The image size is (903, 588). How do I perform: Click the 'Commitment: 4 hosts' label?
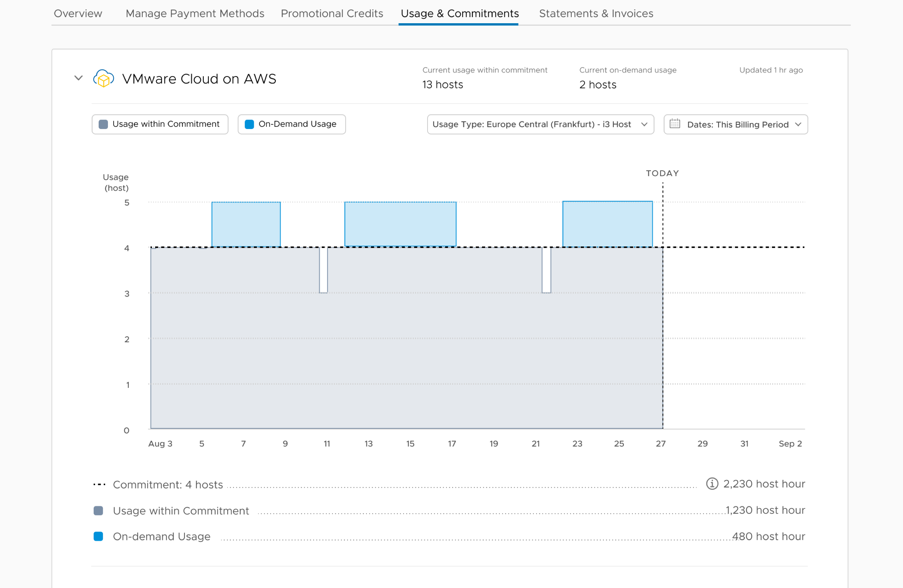[168, 484]
